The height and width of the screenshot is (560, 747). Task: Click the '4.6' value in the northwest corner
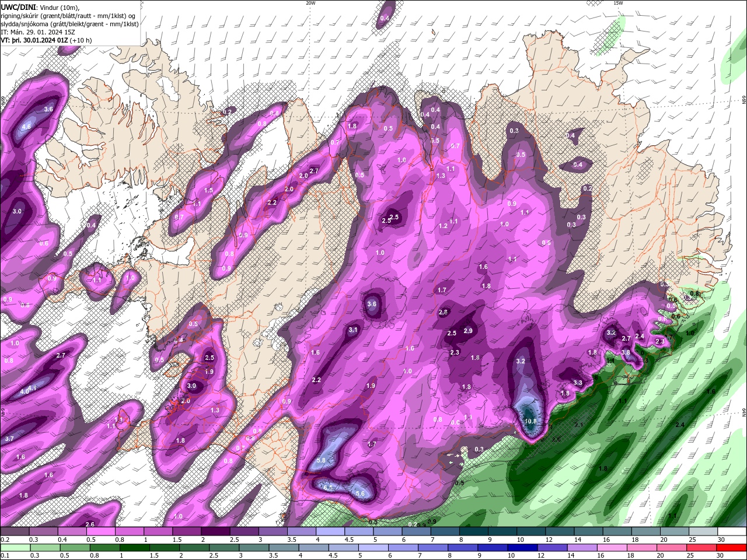(x=26, y=126)
